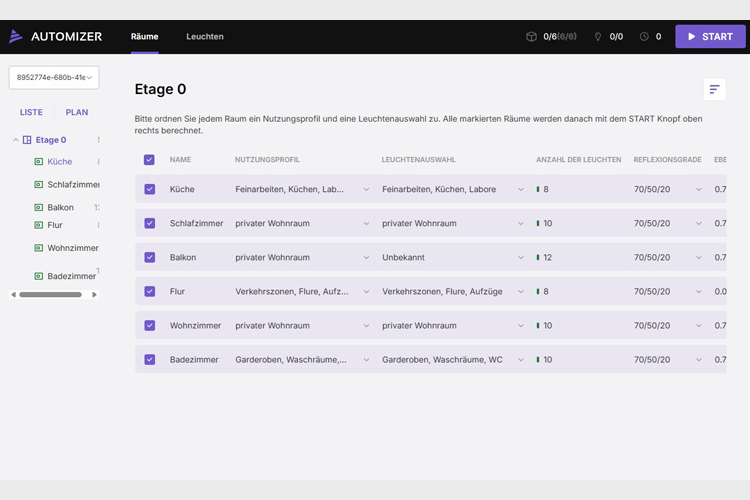
Task: Click the clock icon in header
Action: tap(643, 37)
